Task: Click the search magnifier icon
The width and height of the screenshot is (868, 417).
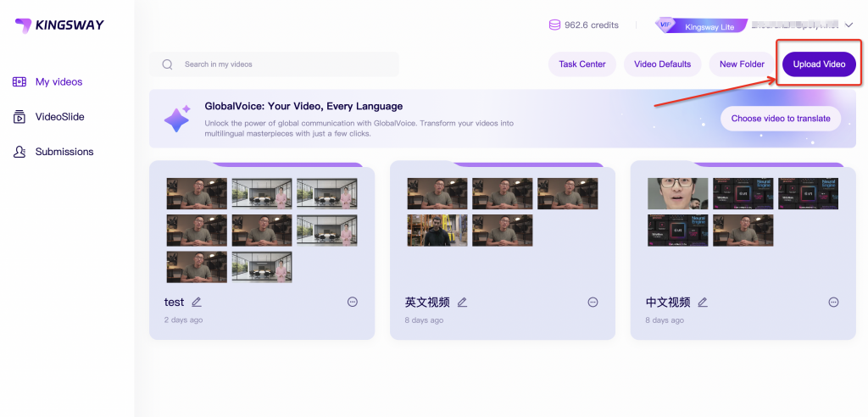Action: tap(167, 64)
